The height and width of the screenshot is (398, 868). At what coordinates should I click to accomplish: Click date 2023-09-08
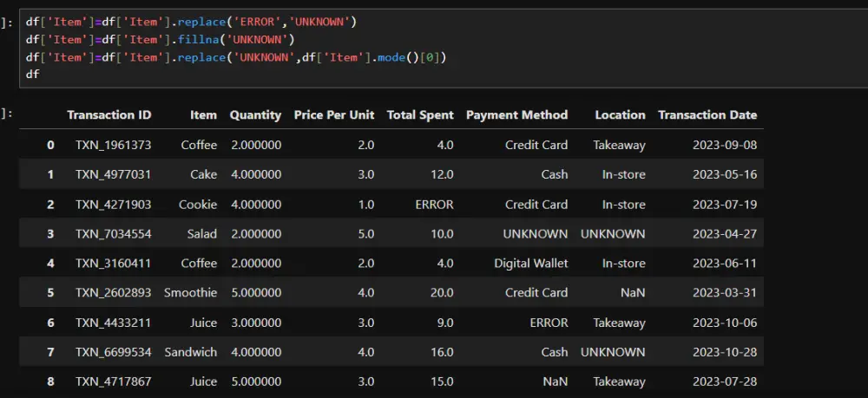coord(725,145)
